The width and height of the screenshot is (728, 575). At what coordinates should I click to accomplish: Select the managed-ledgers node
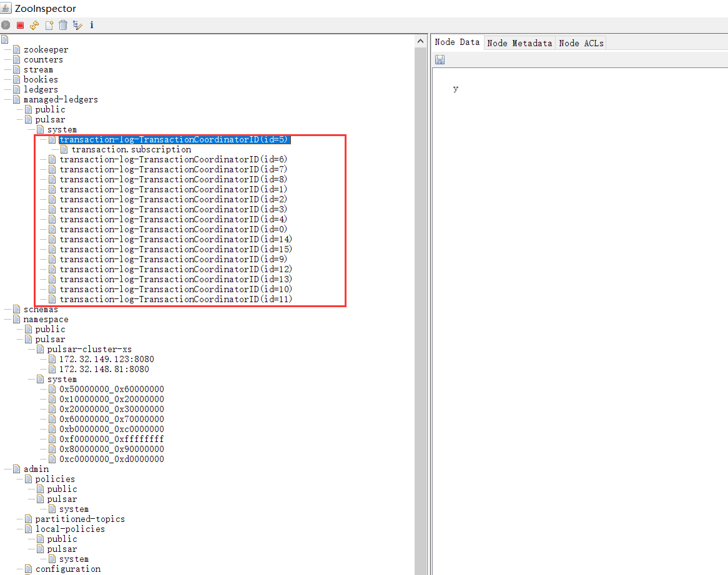[x=61, y=99]
